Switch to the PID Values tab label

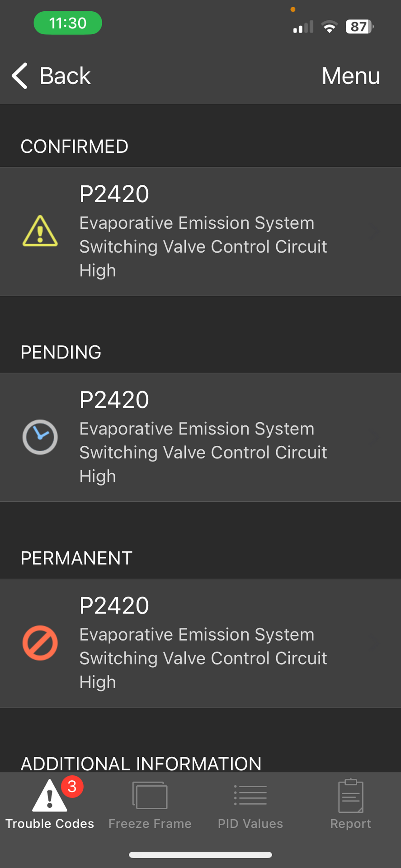point(250,824)
